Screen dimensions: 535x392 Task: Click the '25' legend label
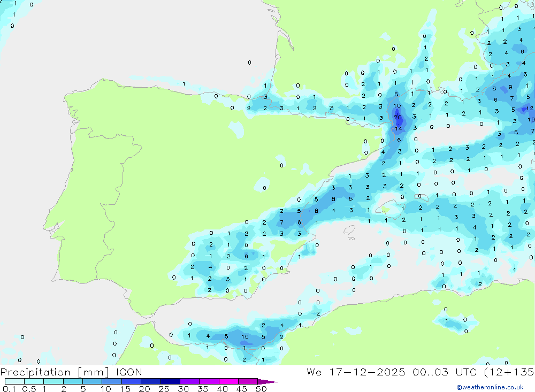click(164, 389)
